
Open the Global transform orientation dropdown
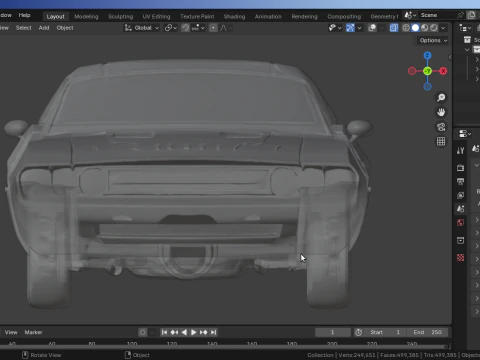(x=142, y=28)
